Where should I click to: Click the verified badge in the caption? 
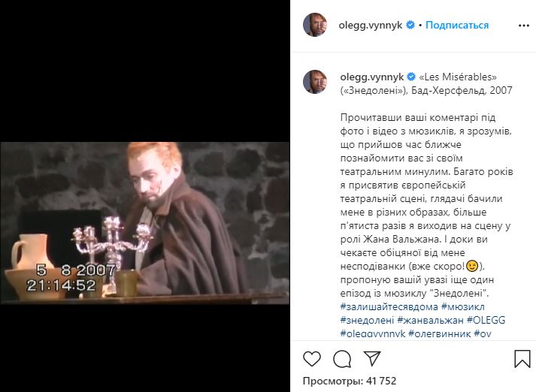[411, 77]
